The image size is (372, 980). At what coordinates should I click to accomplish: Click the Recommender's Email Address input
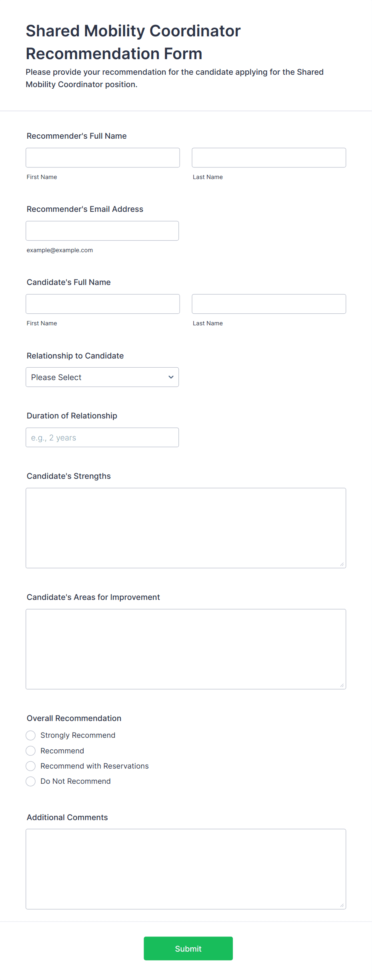pyautogui.click(x=102, y=231)
